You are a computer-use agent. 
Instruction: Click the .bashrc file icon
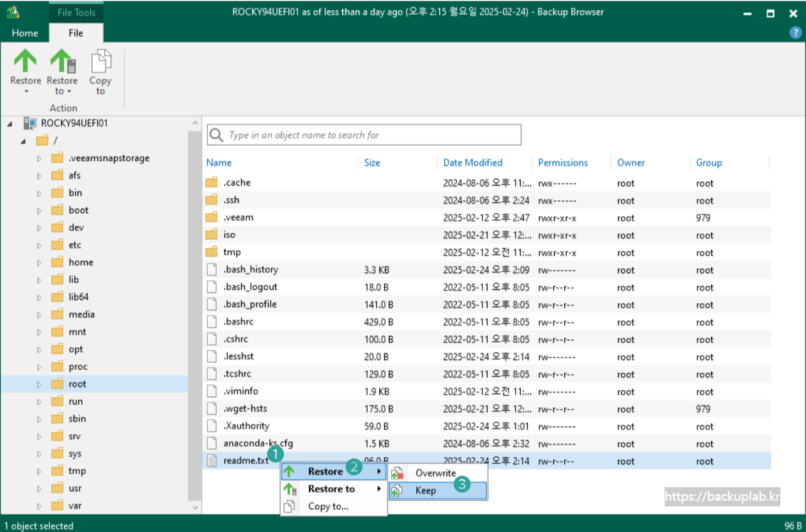tap(212, 322)
